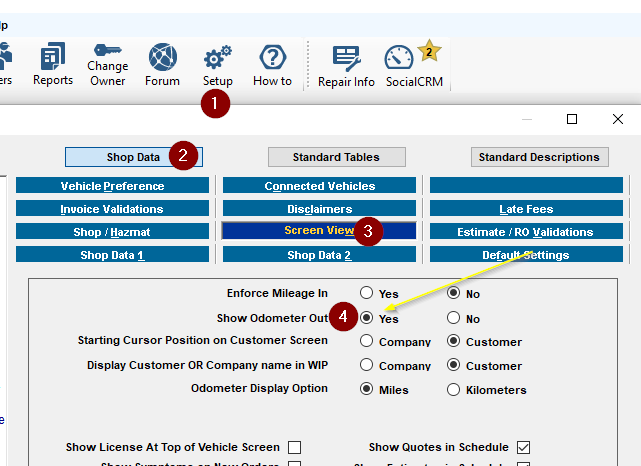The height and width of the screenshot is (466, 641).
Task: Open the Default Settings section
Action: (526, 254)
